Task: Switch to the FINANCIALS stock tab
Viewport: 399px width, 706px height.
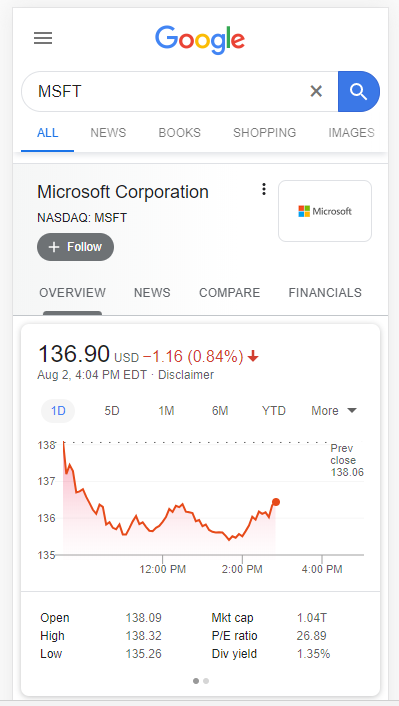Action: pyautogui.click(x=325, y=293)
